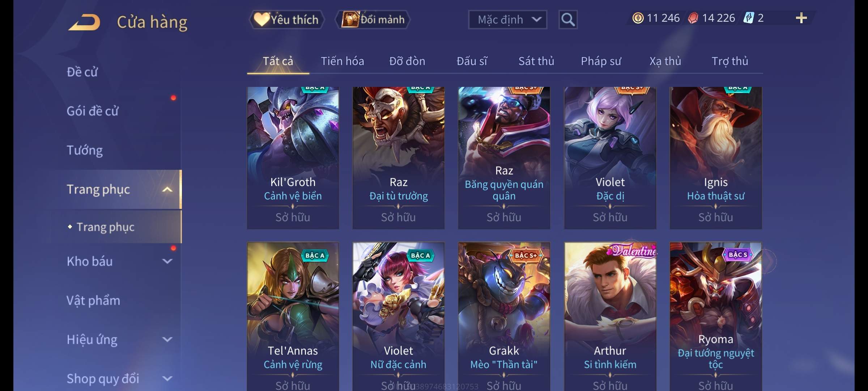Go to Tướng in the sidebar
The height and width of the screenshot is (391, 868).
pos(85,150)
